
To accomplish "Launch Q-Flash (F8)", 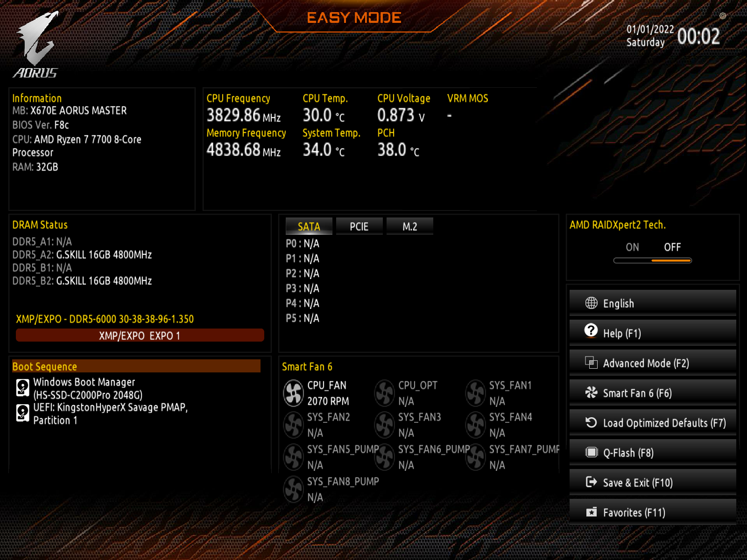I will pos(653,452).
